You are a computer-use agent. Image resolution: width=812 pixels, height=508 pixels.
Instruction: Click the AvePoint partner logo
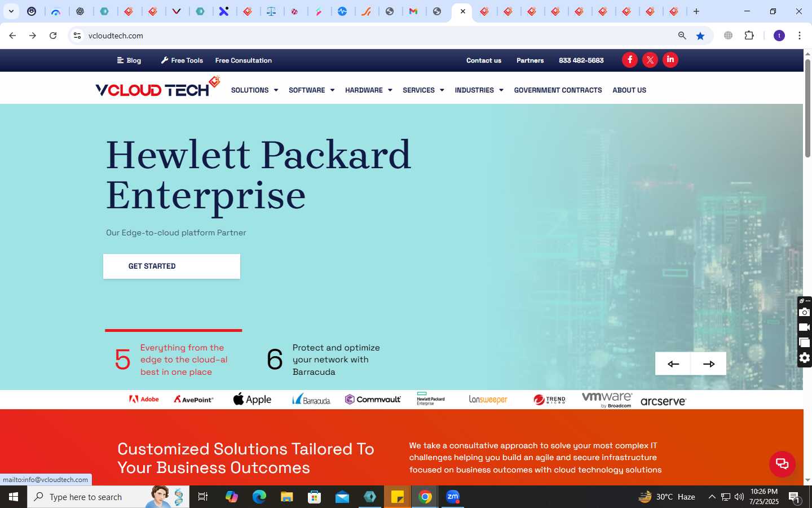click(x=193, y=400)
